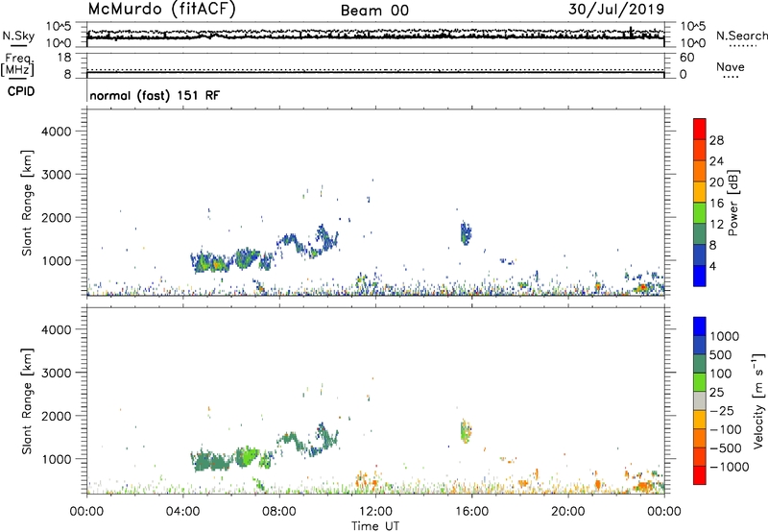The width and height of the screenshot is (768, 532).
Task: Select the Beam 00 header label
Action: coord(374,11)
